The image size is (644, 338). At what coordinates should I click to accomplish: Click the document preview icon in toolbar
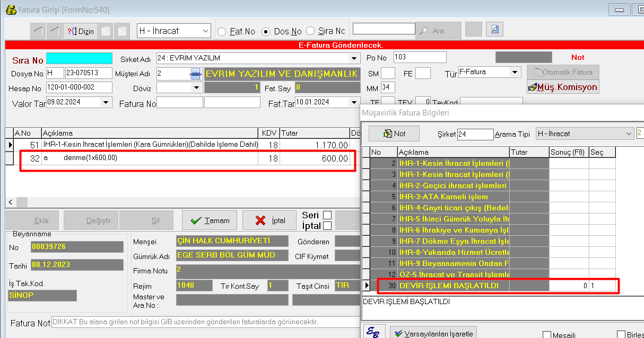494,30
